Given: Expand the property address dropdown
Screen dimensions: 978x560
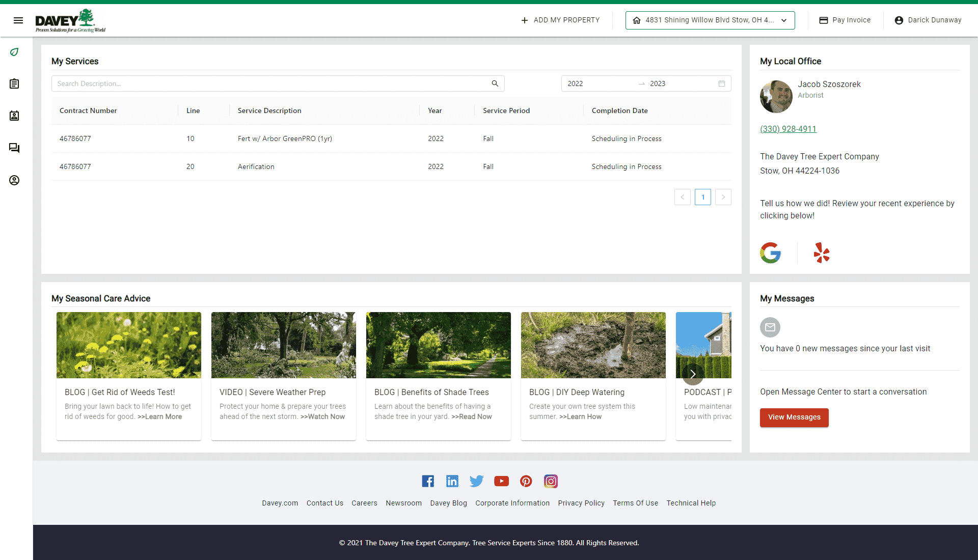Looking at the screenshot, I should (783, 20).
